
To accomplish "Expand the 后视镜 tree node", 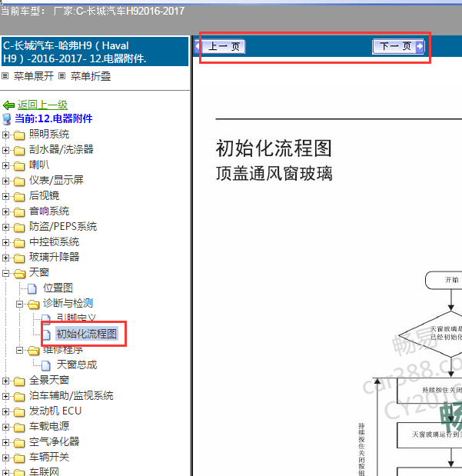I will 5,196.
